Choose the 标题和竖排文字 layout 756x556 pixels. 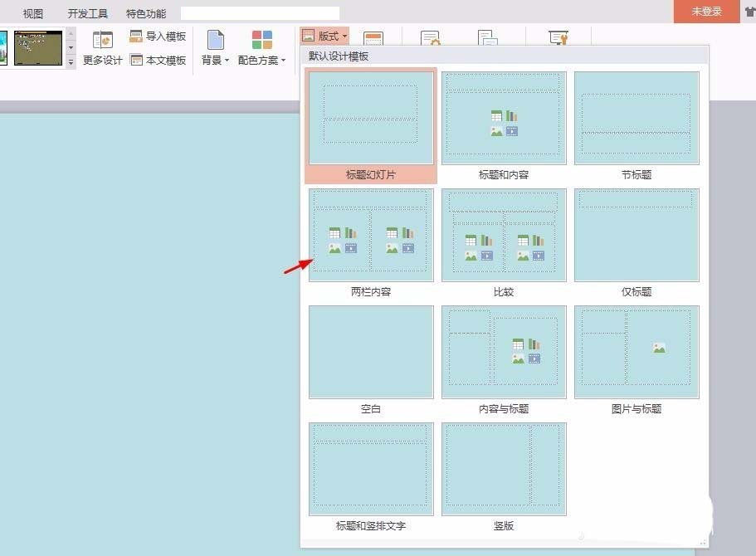[371, 477]
